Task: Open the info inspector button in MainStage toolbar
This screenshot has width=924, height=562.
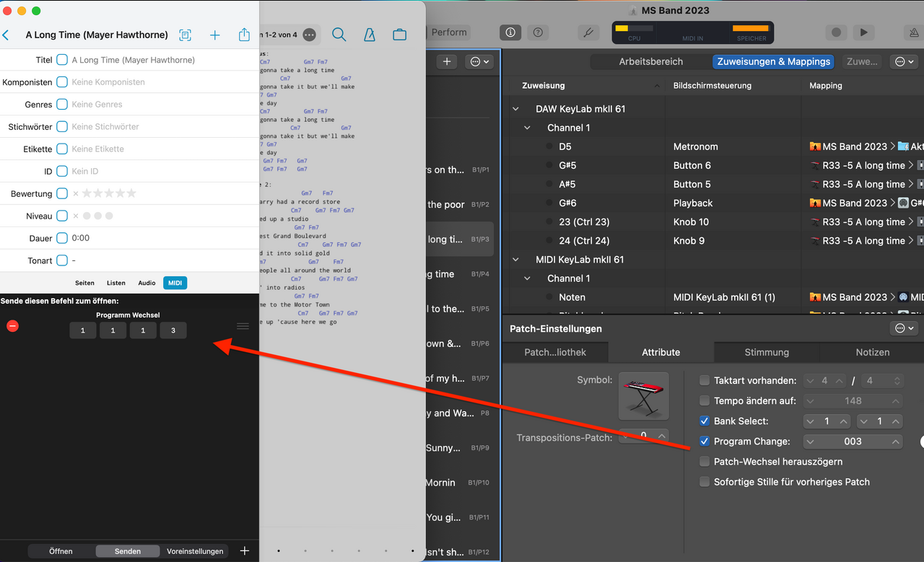Action: pos(510,32)
